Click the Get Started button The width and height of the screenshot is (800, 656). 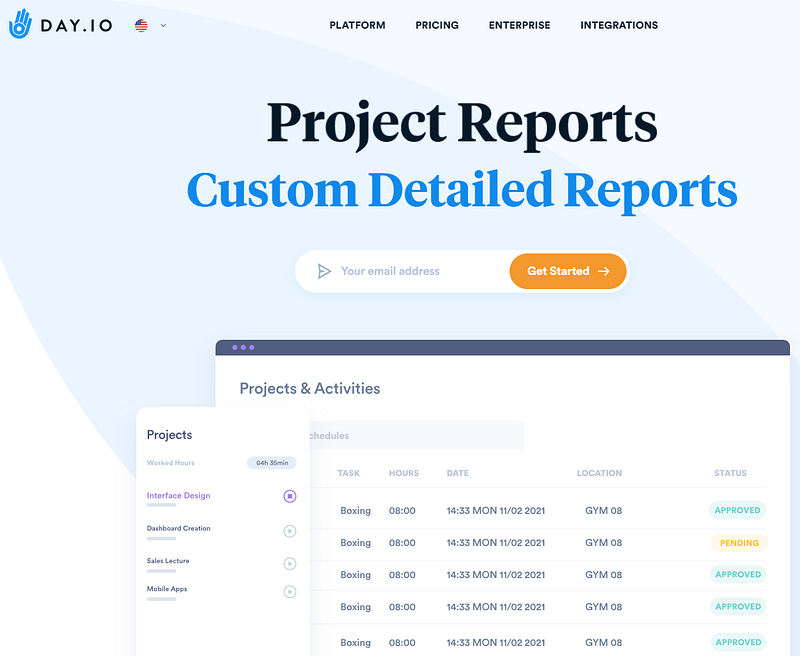[568, 271]
